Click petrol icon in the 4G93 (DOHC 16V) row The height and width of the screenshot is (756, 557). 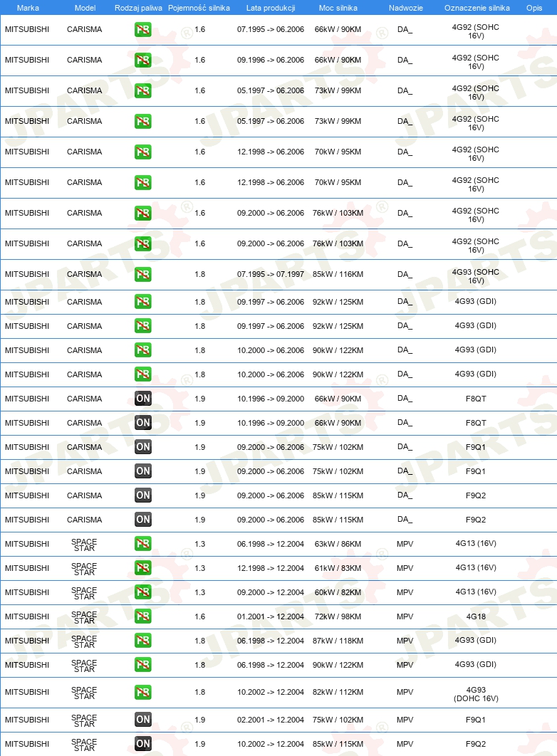[x=142, y=693]
